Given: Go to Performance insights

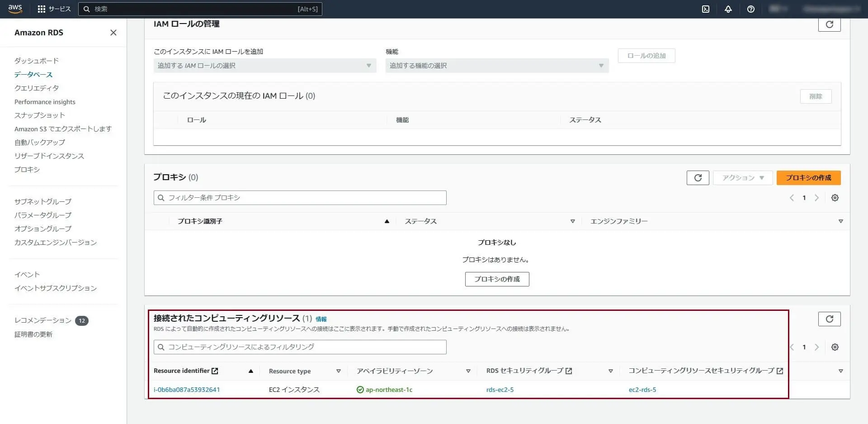Looking at the screenshot, I should [45, 102].
